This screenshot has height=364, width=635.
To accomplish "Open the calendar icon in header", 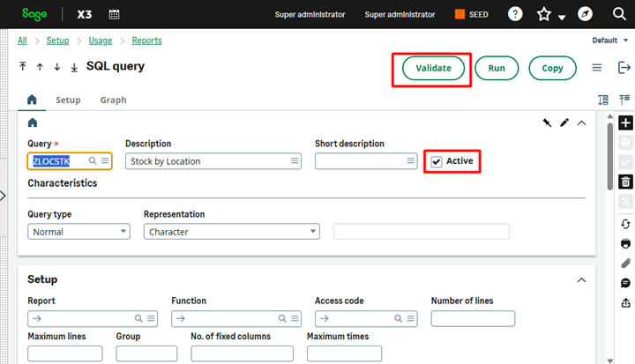I will [115, 14].
